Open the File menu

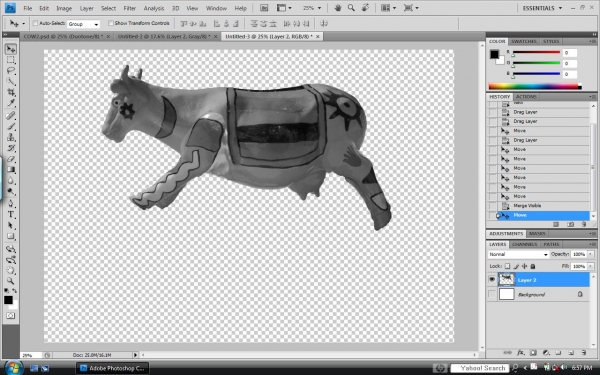pyautogui.click(x=28, y=8)
